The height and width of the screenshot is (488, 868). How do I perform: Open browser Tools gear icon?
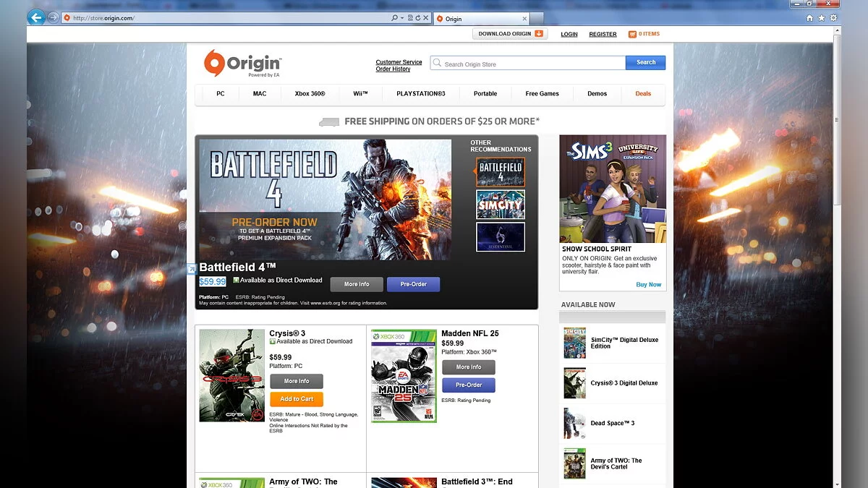click(834, 18)
